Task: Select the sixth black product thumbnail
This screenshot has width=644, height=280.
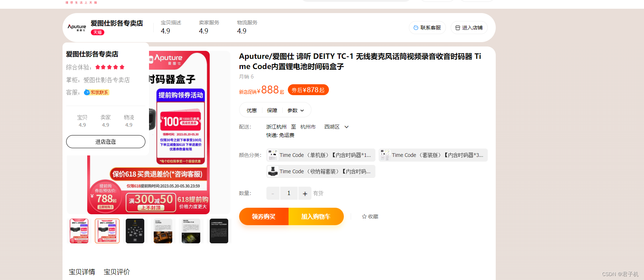Action: pyautogui.click(x=219, y=231)
